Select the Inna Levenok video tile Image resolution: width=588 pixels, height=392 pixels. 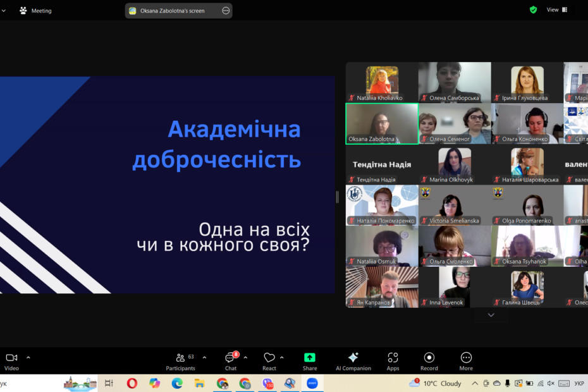tap(455, 287)
